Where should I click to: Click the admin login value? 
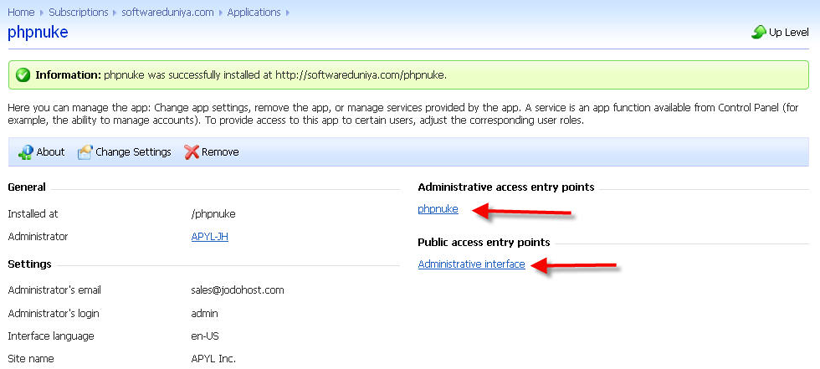point(204,314)
